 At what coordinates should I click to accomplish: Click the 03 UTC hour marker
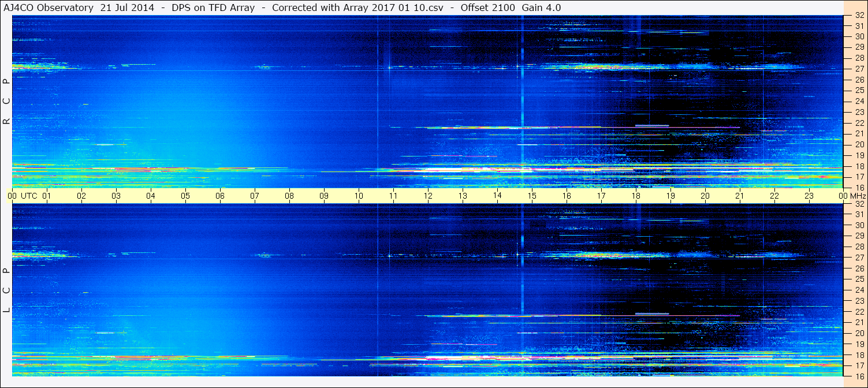pos(116,196)
